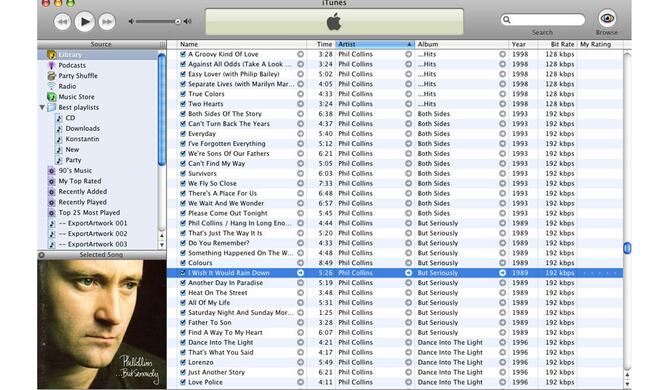Click the search magnifier icon

pyautogui.click(x=507, y=20)
